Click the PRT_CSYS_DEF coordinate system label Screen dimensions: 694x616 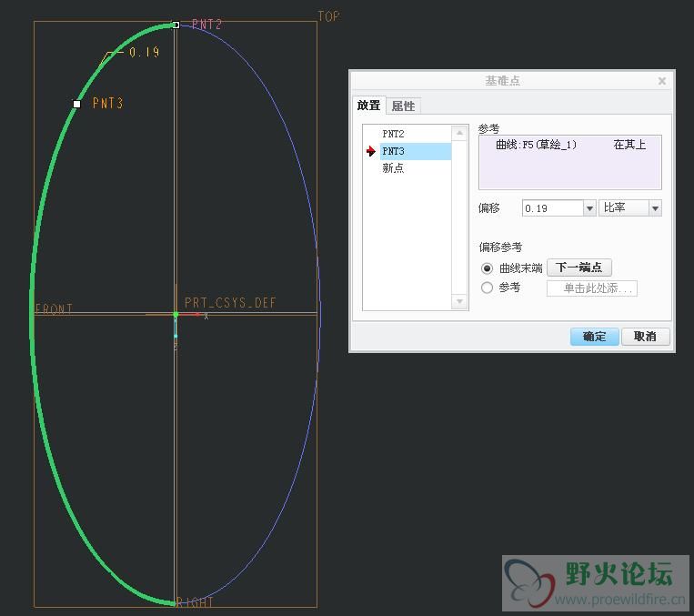click(x=230, y=303)
